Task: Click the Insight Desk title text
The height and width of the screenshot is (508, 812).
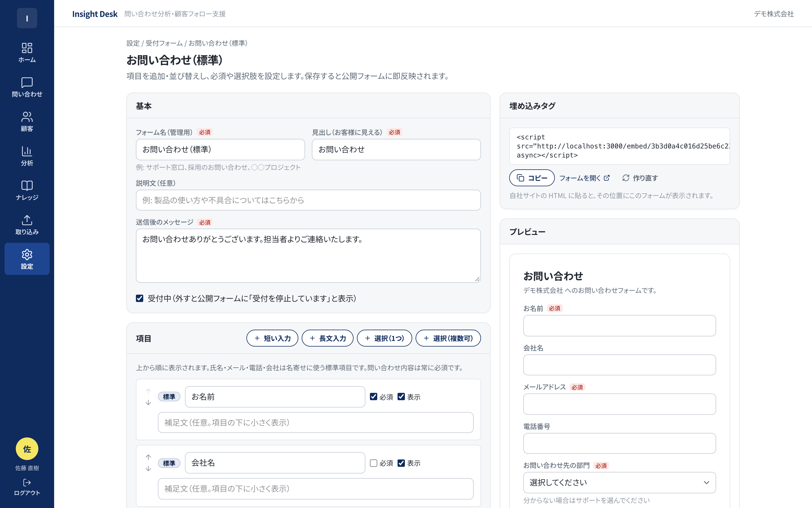Action: (95, 14)
